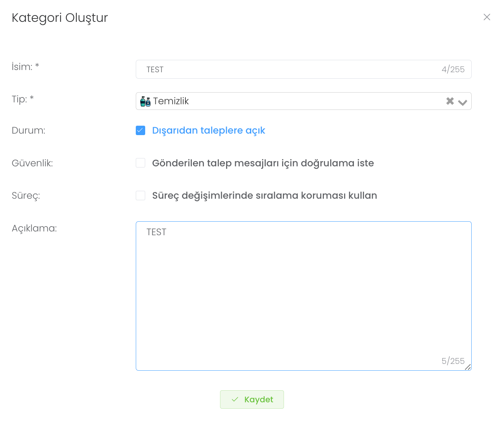Tick the sıralama koruması kullan checkbox
The height and width of the screenshot is (423, 504).
coord(141,196)
